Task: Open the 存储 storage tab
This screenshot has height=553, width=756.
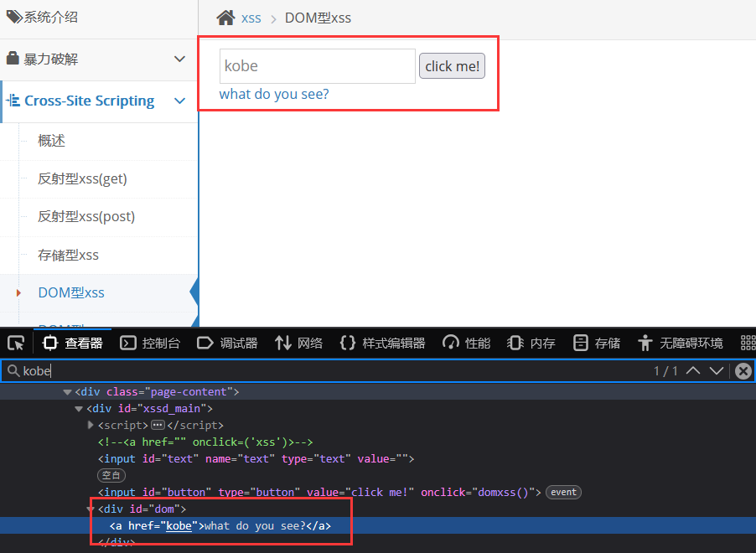Action: coord(597,344)
